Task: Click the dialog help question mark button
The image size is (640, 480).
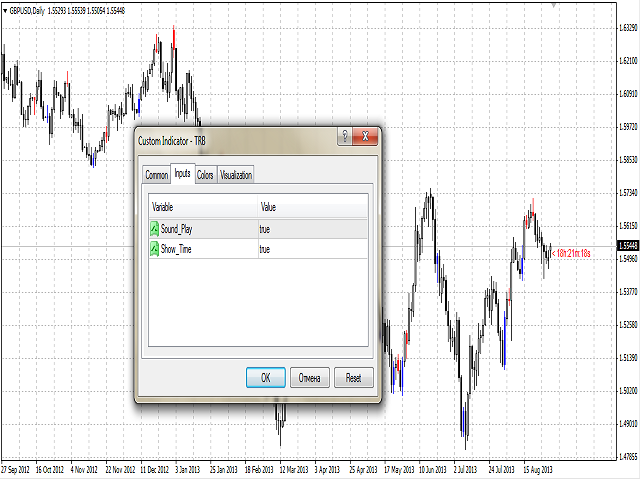Action: coord(344,139)
